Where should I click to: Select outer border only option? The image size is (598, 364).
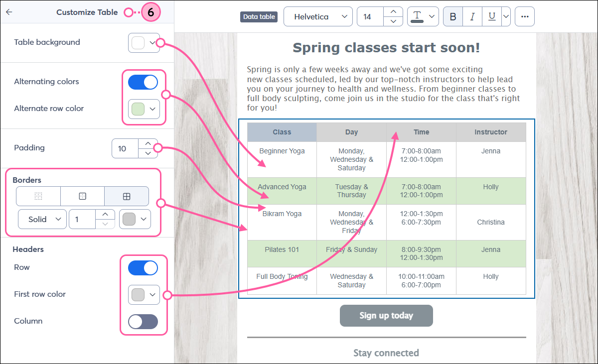pyautogui.click(x=83, y=196)
